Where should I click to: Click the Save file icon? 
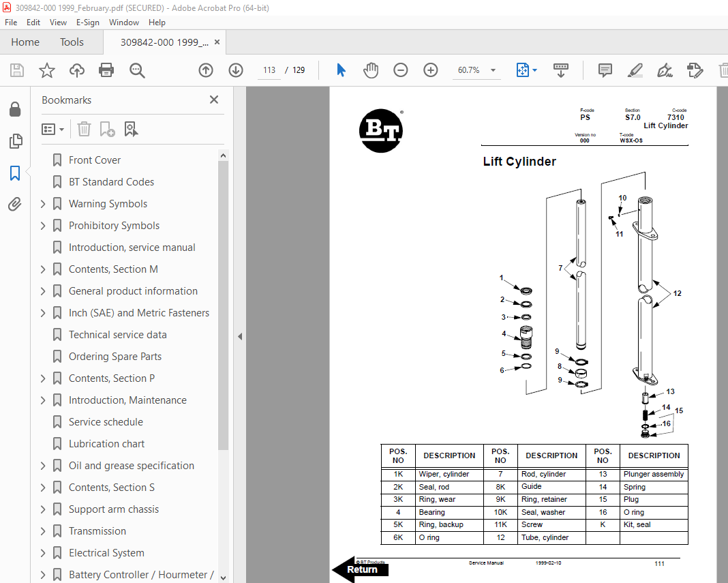click(17, 70)
